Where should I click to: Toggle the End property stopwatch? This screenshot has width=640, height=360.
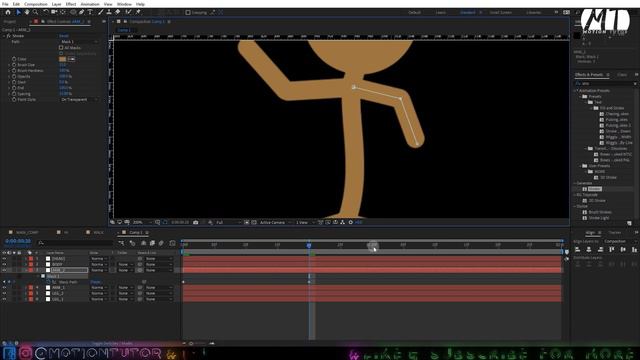click(x=14, y=88)
